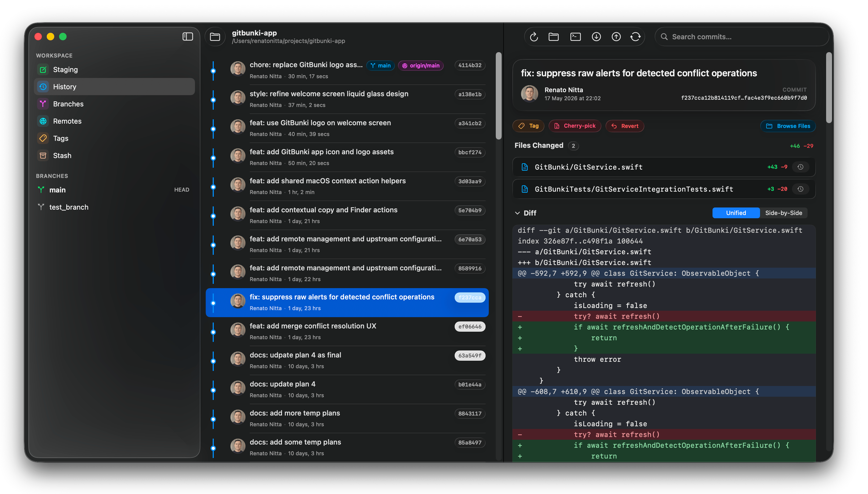Select test_branch in Branches list

coord(115,207)
